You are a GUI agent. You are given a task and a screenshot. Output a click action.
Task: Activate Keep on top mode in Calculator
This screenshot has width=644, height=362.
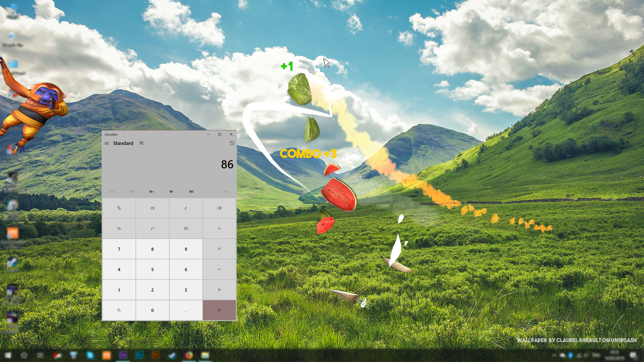[141, 143]
